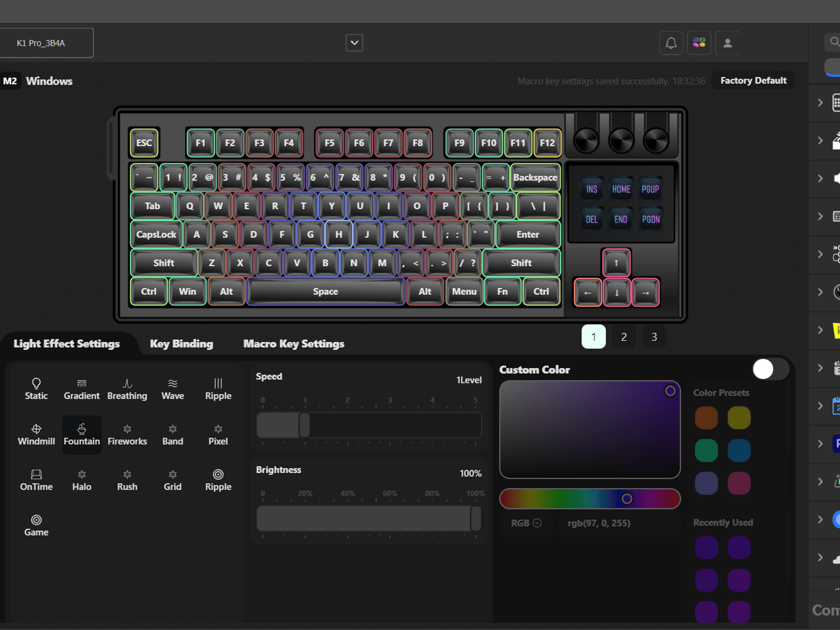Select the Fountain light effect
Image resolution: width=840 pixels, height=630 pixels.
pyautogui.click(x=82, y=434)
